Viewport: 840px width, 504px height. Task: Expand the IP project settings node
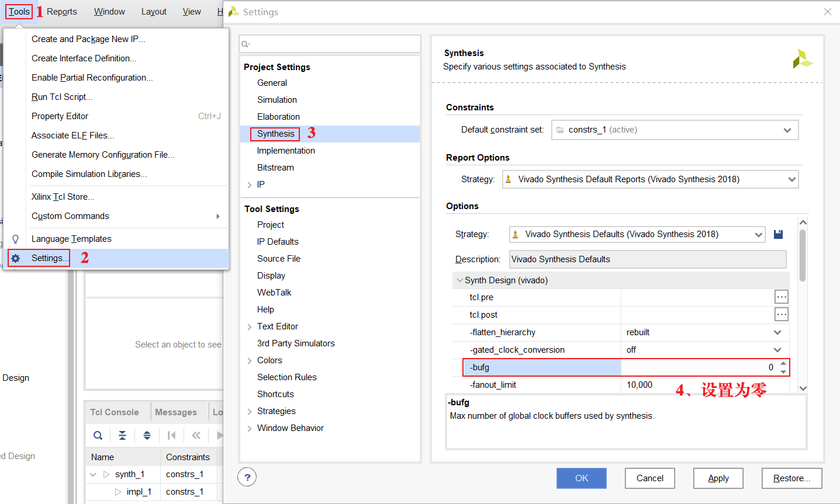(250, 185)
